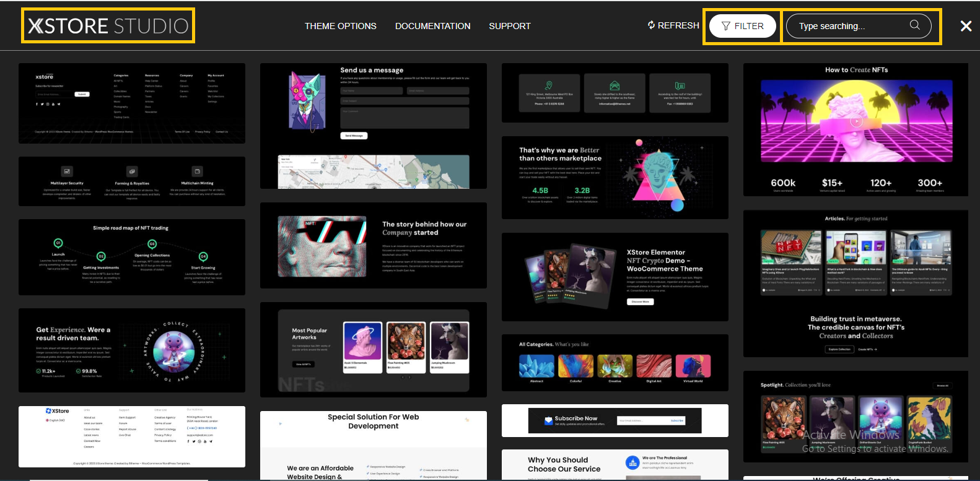The image size is (980, 481).
Task: Click the Type searching input field
Action: tap(859, 26)
